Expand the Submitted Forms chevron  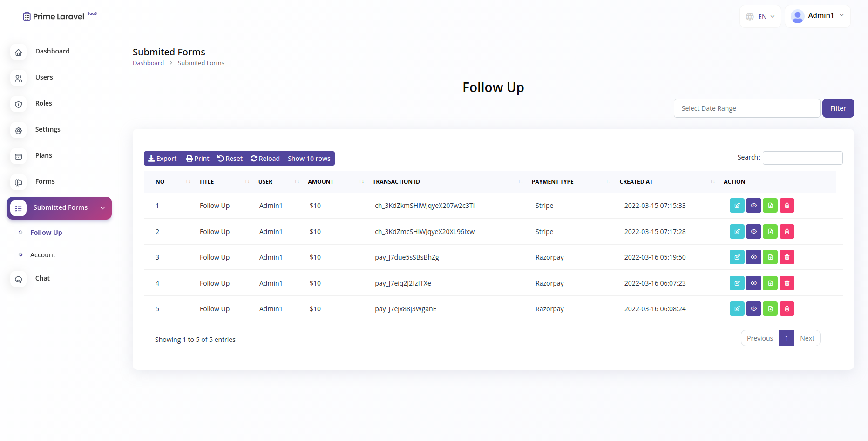click(102, 208)
